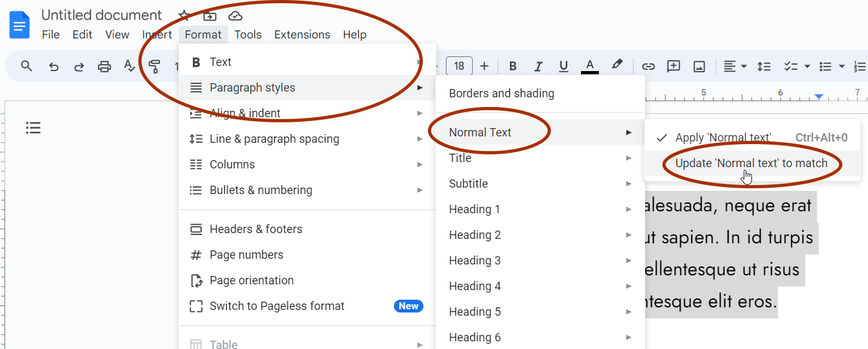The image size is (868, 349).
Task: Open the text color picker
Action: [590, 66]
